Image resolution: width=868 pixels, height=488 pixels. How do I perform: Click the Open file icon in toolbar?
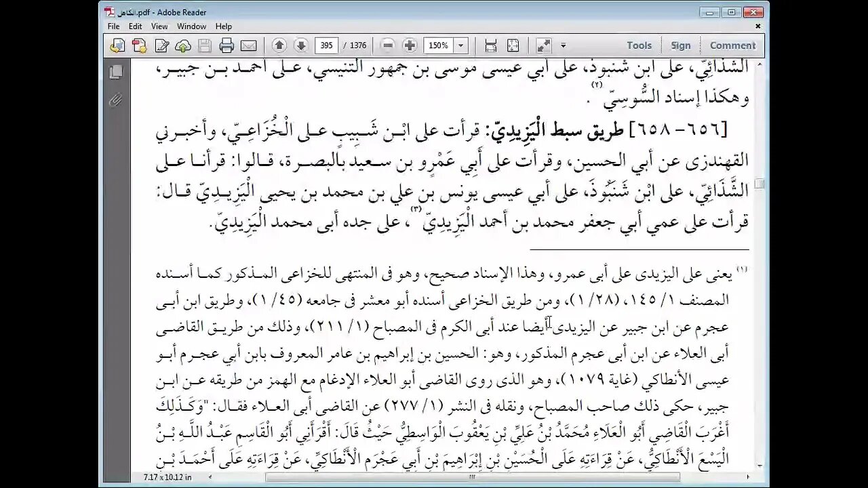(x=117, y=45)
